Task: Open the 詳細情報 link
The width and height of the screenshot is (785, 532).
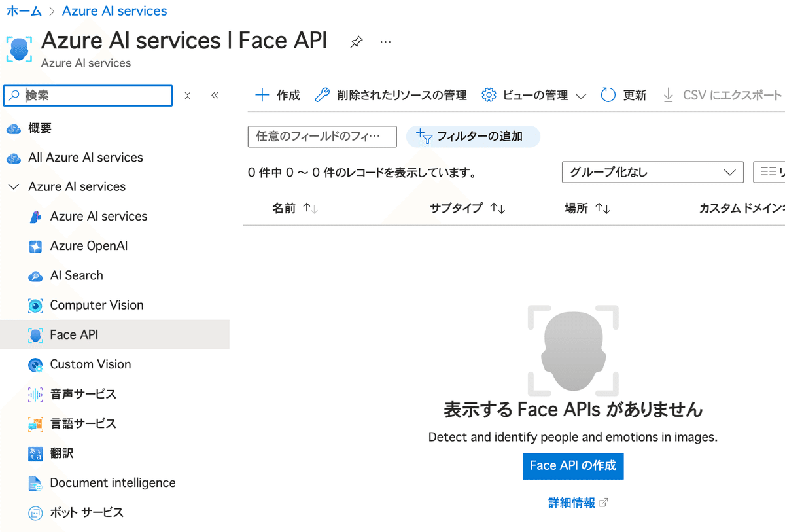Action: pos(578,503)
